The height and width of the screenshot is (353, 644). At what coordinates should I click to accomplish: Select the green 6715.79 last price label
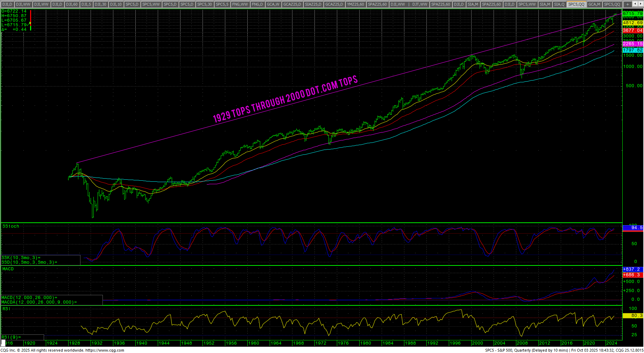tap(633, 14)
